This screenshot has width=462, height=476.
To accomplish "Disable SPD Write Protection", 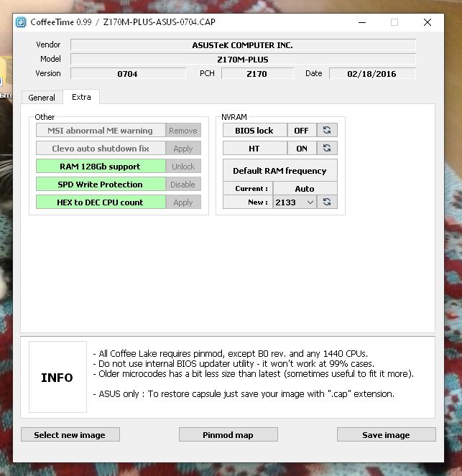I will click(183, 185).
